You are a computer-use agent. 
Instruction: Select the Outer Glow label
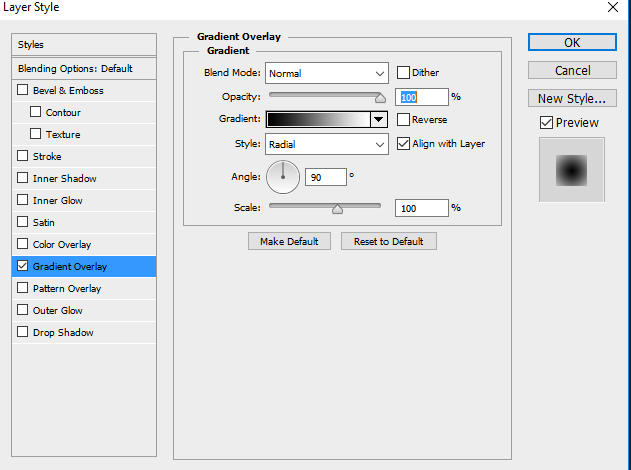point(58,311)
